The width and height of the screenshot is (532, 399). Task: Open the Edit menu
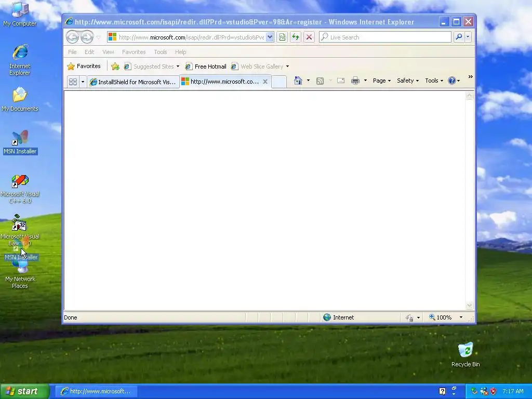click(89, 52)
